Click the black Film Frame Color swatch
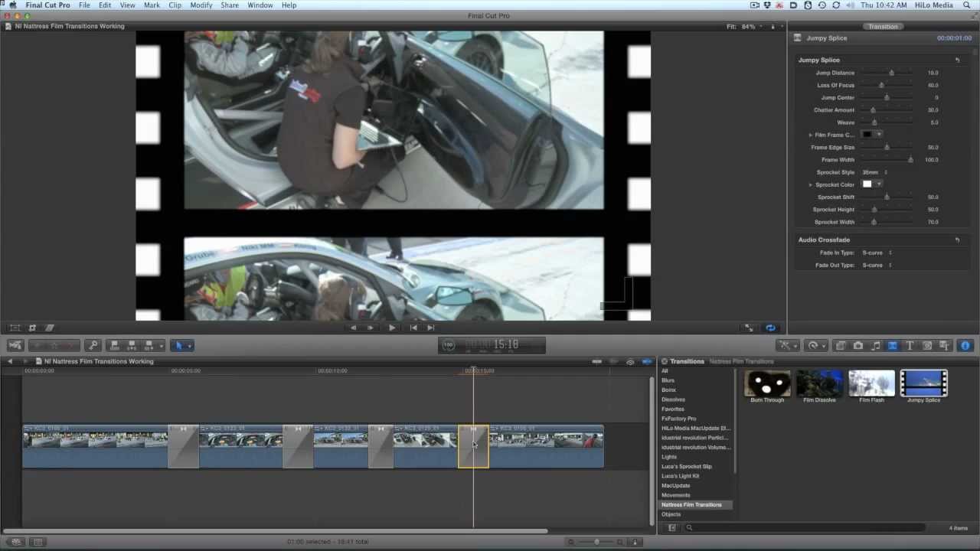This screenshot has width=980, height=551. [867, 135]
